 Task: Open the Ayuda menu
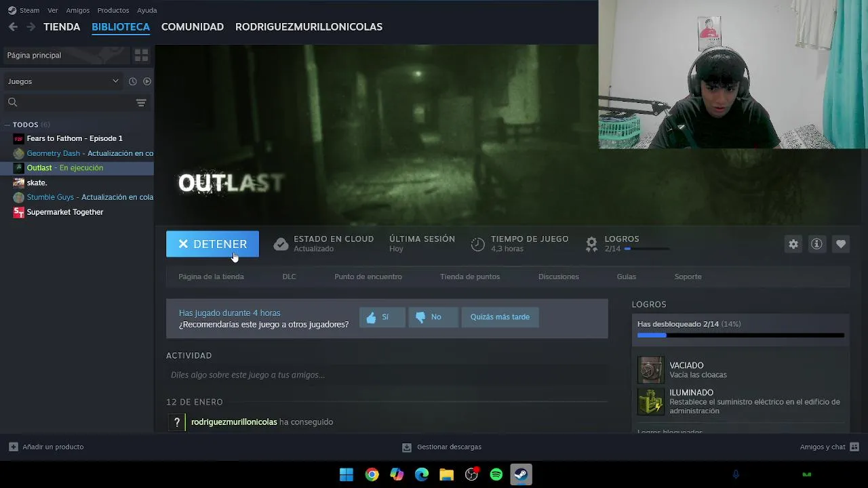(147, 10)
